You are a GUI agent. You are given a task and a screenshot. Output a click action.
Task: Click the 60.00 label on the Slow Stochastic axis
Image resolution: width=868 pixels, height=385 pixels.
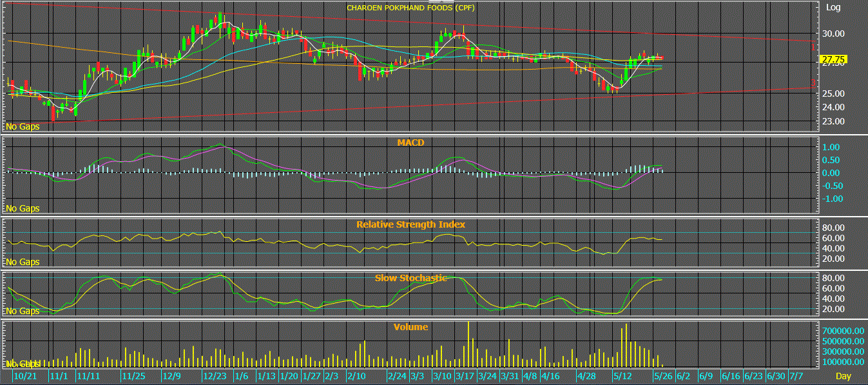tap(833, 289)
